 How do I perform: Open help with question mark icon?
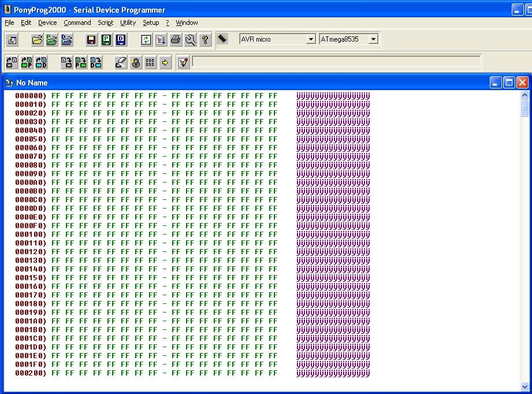[x=205, y=40]
